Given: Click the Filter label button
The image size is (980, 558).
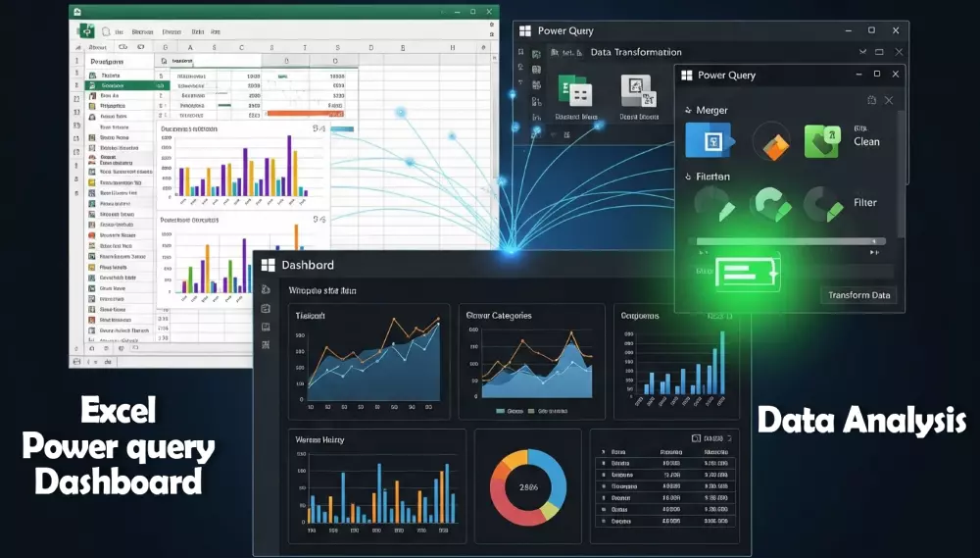Looking at the screenshot, I should [865, 203].
